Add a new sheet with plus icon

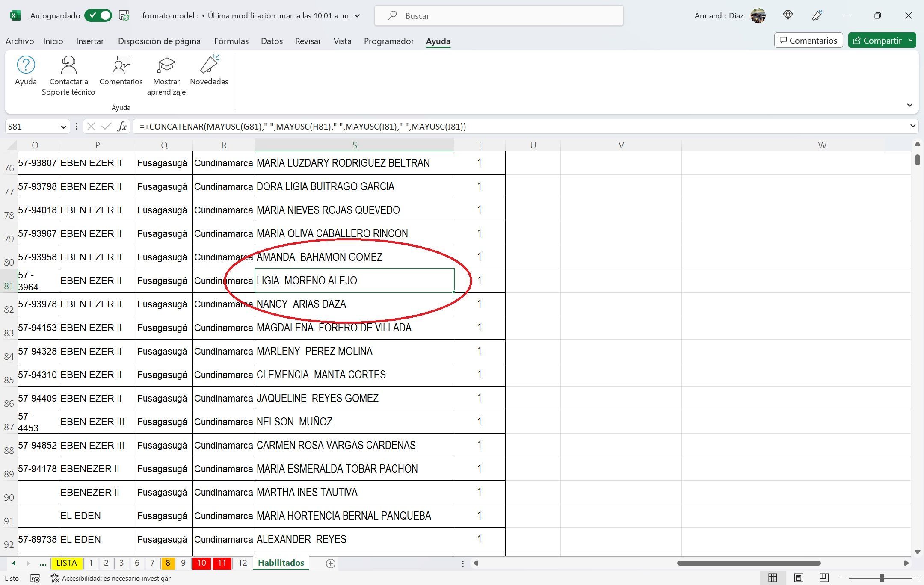tap(330, 563)
